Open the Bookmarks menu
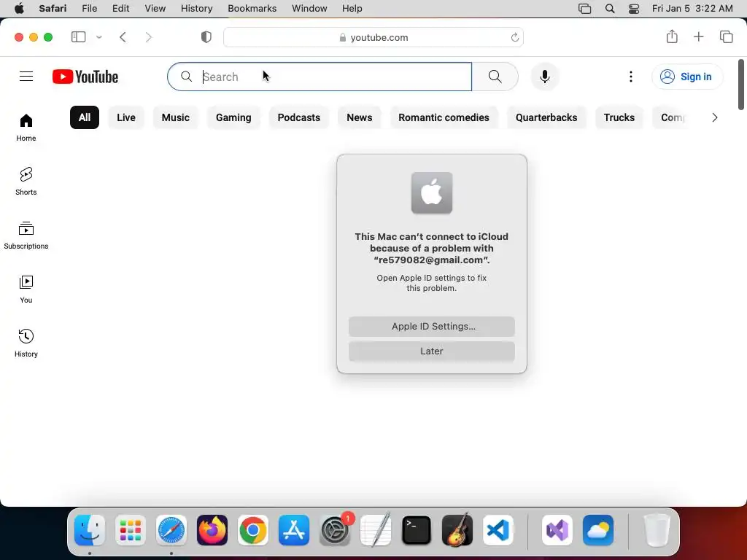Screen dimensions: 747x560 pos(252,9)
